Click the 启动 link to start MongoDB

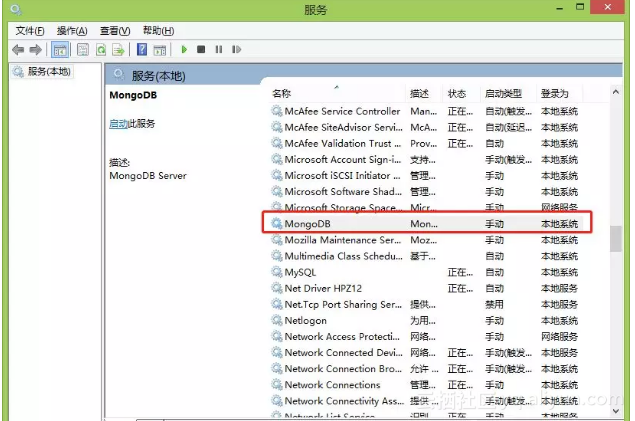coord(118,123)
